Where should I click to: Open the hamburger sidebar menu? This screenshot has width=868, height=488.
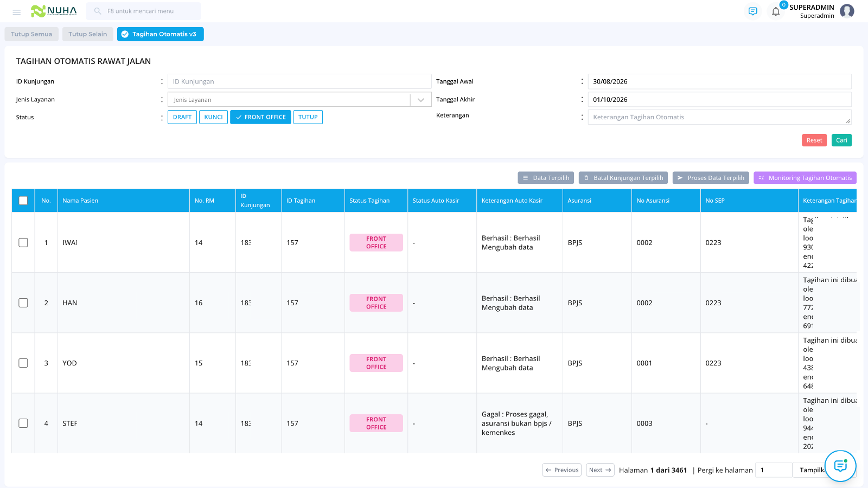pyautogui.click(x=16, y=11)
